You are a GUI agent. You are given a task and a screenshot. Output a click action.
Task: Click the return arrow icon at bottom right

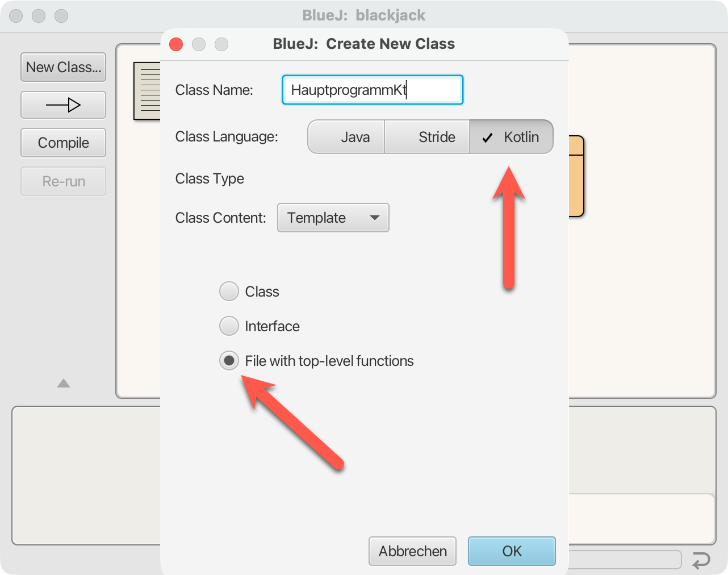701,560
